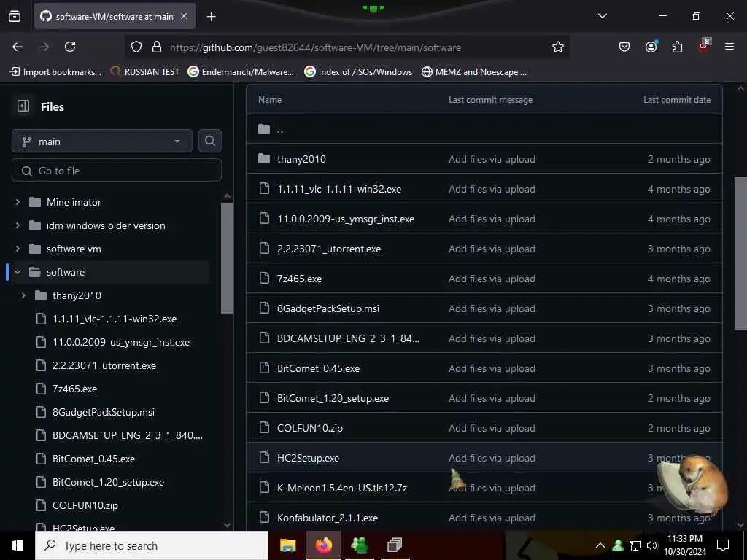
Task: Open HC2Setup.exe in file list
Action: [309, 458]
